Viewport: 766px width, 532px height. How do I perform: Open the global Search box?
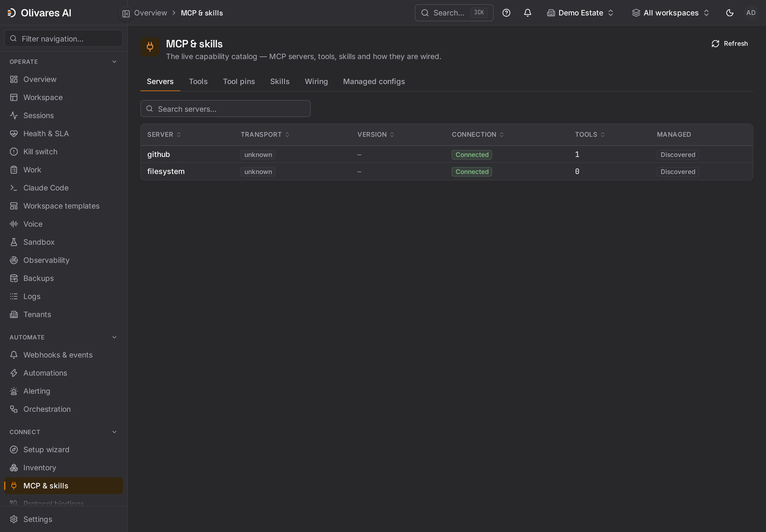(x=454, y=13)
